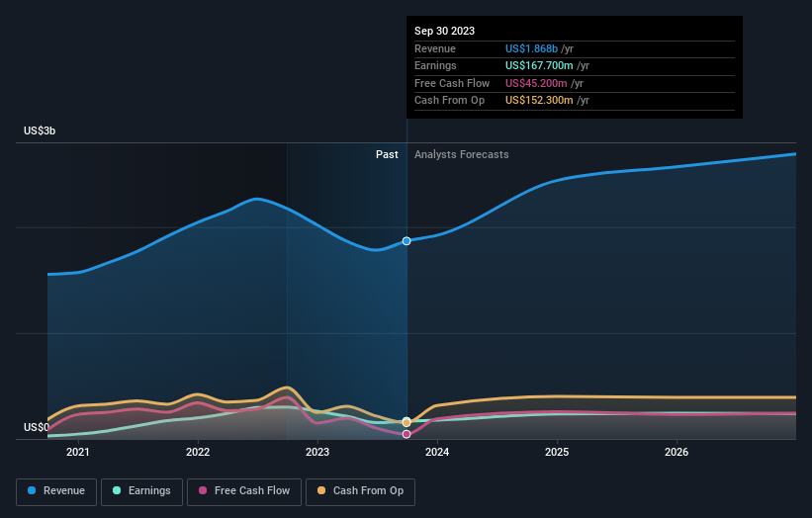Select the Free Cash Flow data point marker
This screenshot has width=812, height=518.
coord(406,434)
